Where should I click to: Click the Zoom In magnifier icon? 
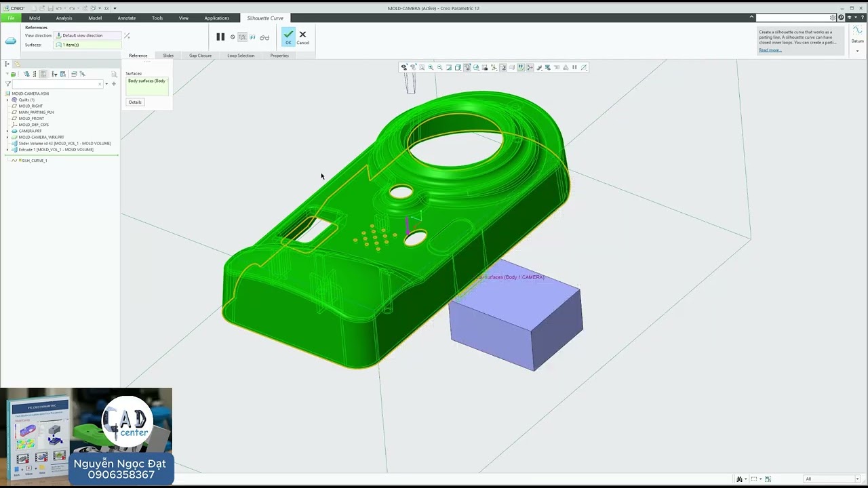(x=431, y=67)
